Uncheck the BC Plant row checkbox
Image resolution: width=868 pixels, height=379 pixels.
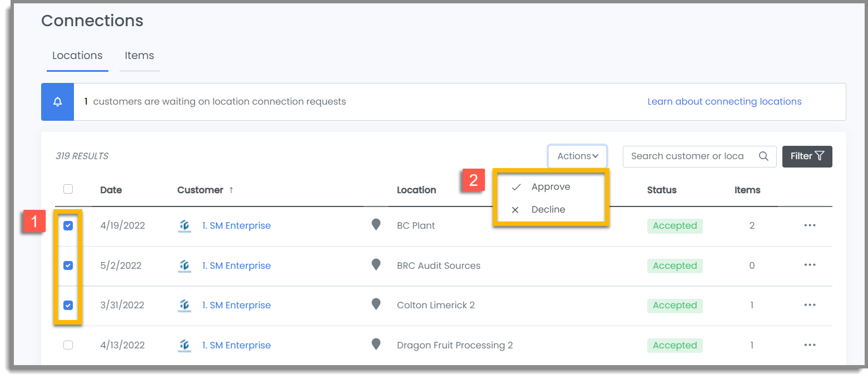click(x=68, y=225)
